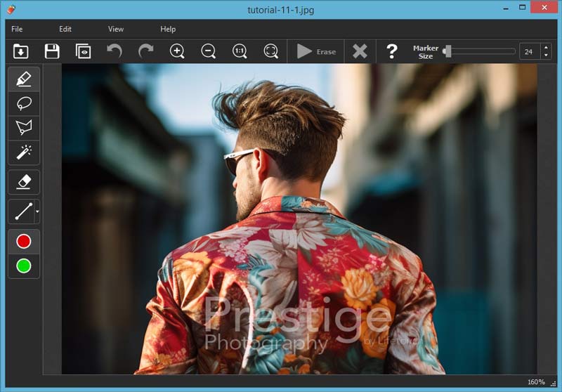Minimize the application window
Screen dimensions: 562x392
click(x=506, y=8)
